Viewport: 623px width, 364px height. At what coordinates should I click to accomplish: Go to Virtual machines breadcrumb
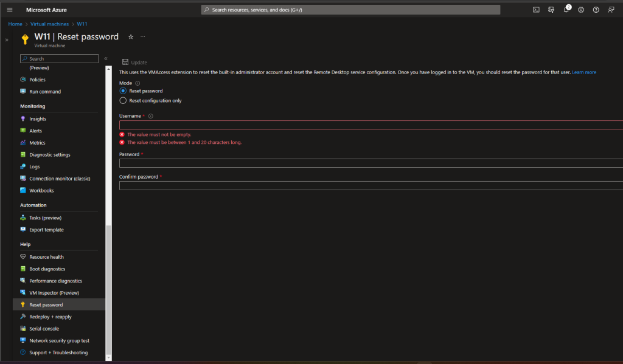pyautogui.click(x=49, y=24)
